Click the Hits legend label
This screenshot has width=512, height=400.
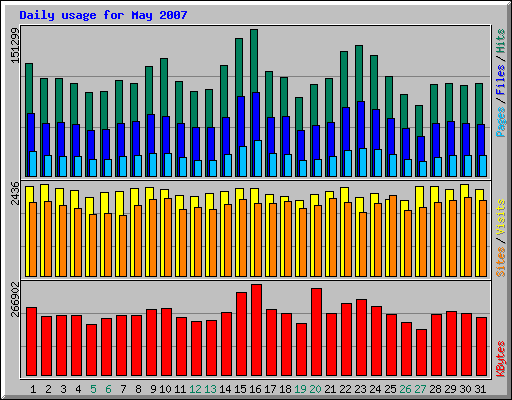click(x=501, y=42)
